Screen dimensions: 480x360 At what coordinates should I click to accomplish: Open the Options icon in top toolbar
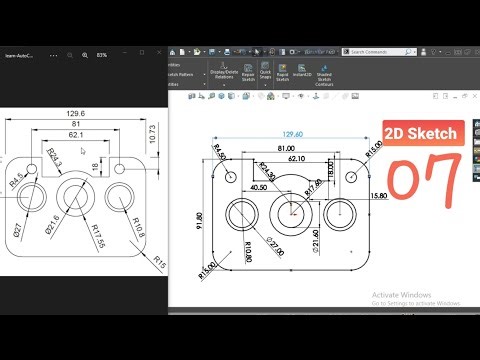click(x=292, y=52)
